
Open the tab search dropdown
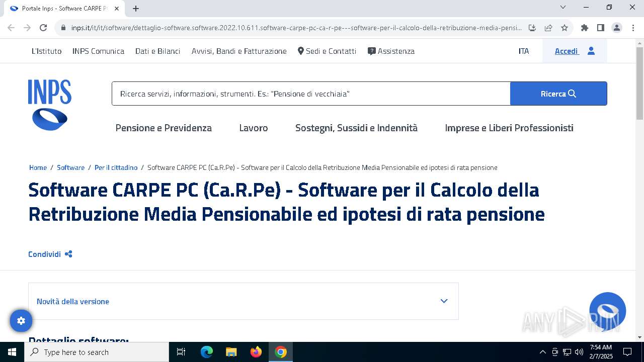pos(563,8)
